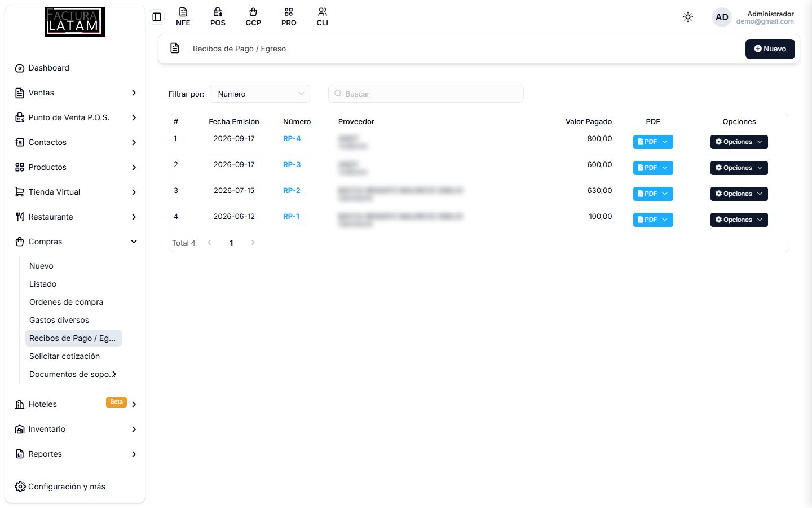Open Dashboard from sidebar

[75, 68]
